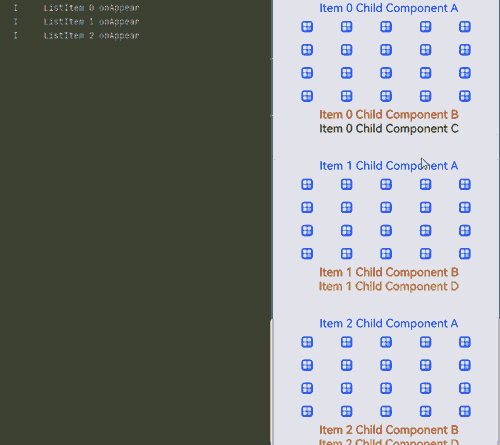
Task: Click fifth grid icon in Item 1's bottom row
Action: [465, 254]
